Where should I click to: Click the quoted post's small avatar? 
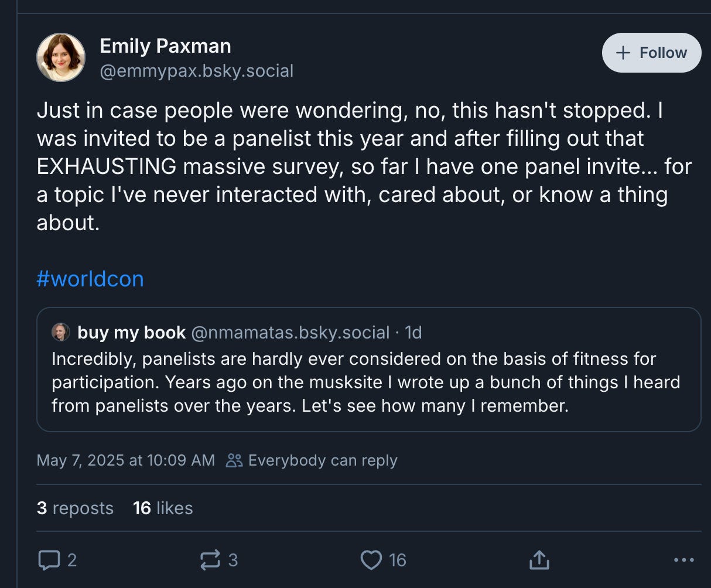point(61,333)
